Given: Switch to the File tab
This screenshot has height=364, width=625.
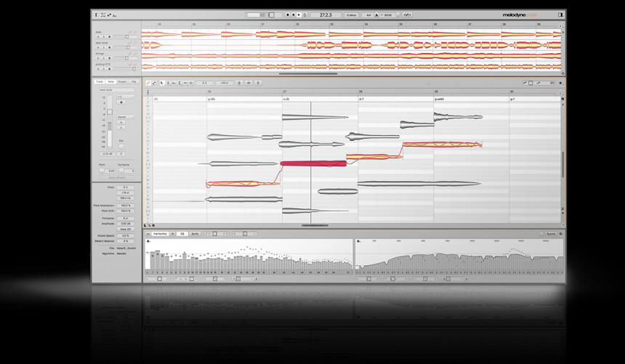Looking at the screenshot, I should coord(134,81).
